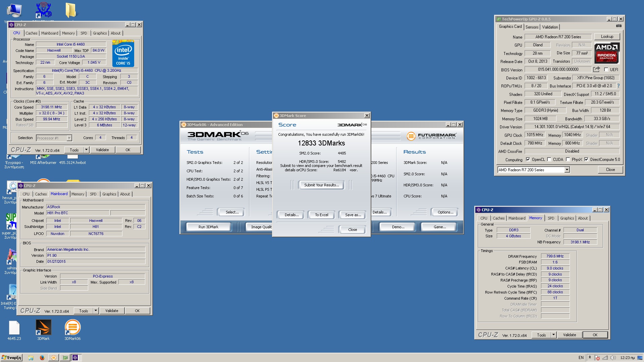The height and width of the screenshot is (362, 644).
Task: Switch to the CPU-Z taskbar button
Action: (75, 358)
